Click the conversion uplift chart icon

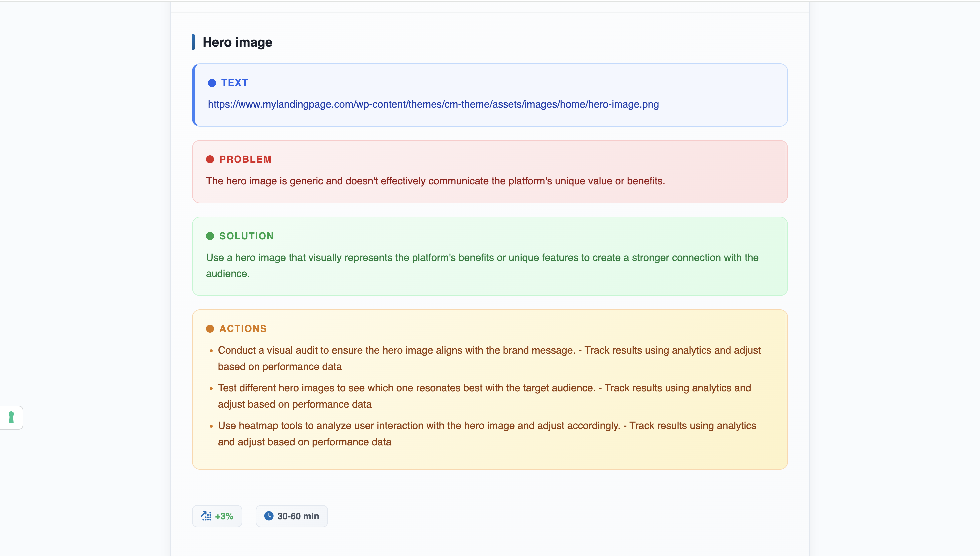[206, 516]
